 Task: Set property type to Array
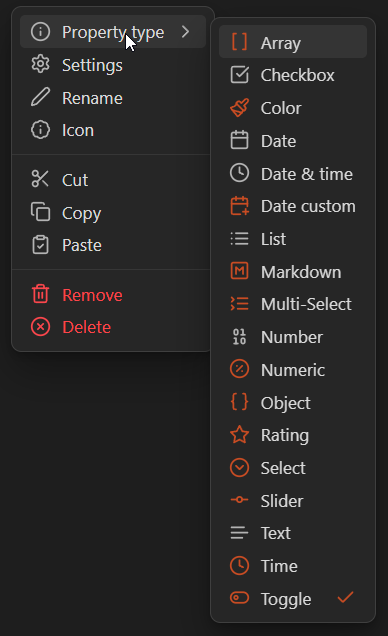pyautogui.click(x=293, y=42)
